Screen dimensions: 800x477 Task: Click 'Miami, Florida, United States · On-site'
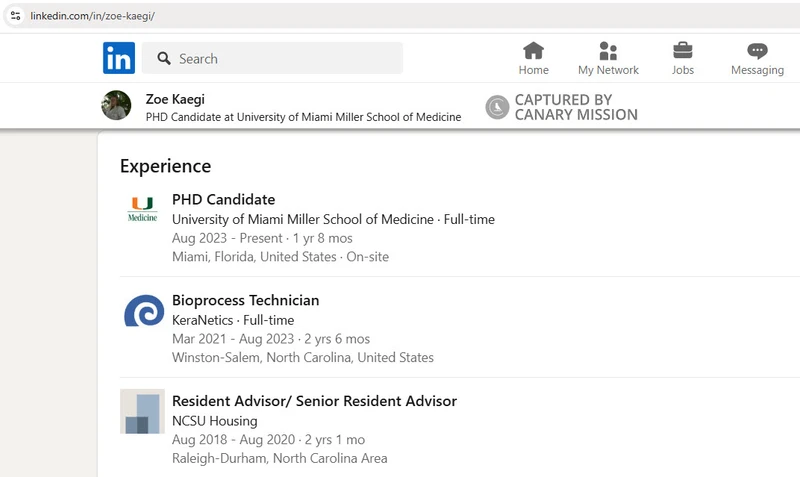tap(280, 257)
